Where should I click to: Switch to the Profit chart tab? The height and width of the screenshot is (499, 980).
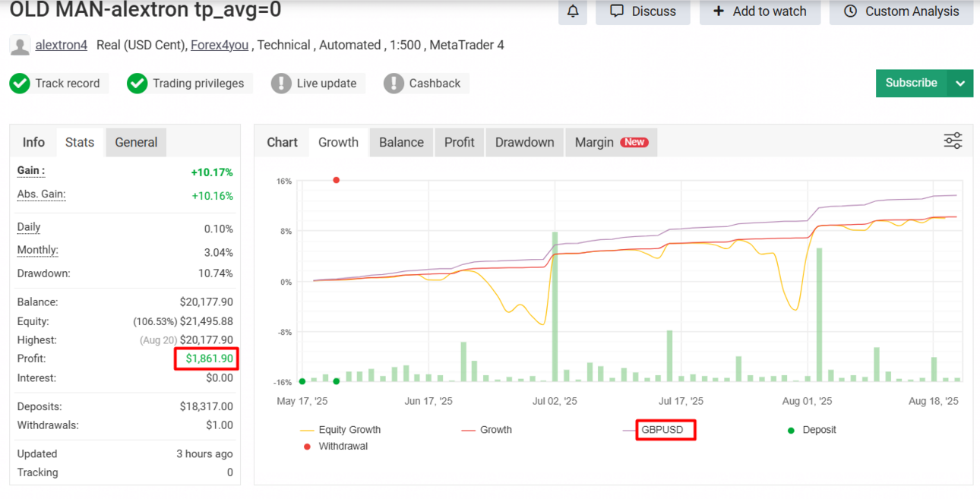[460, 142]
